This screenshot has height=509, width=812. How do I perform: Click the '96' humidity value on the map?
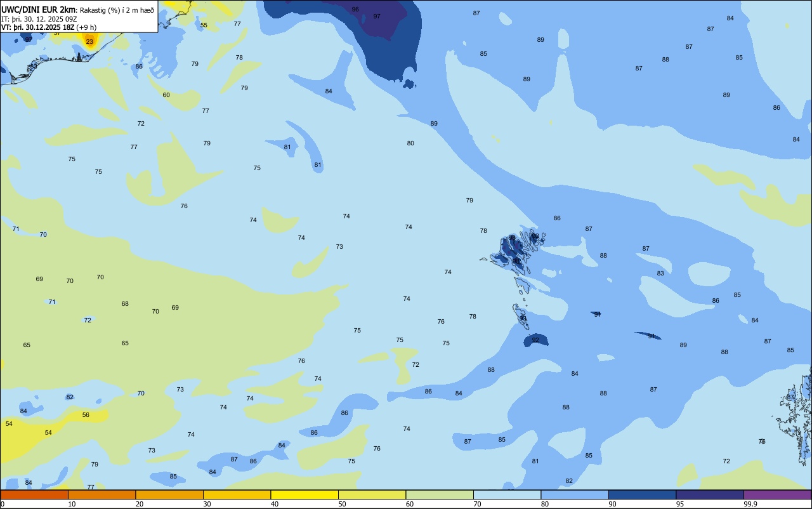pos(355,9)
